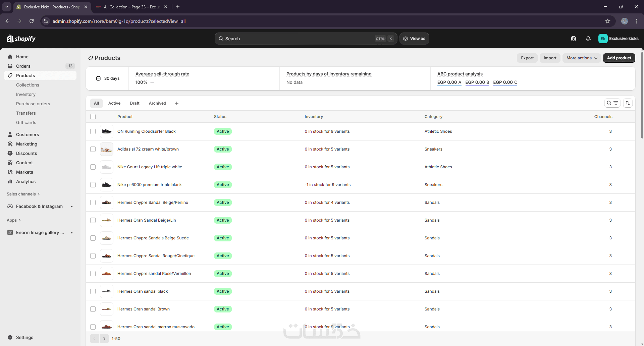Check Hermes Oran sandal black row

pyautogui.click(x=93, y=291)
